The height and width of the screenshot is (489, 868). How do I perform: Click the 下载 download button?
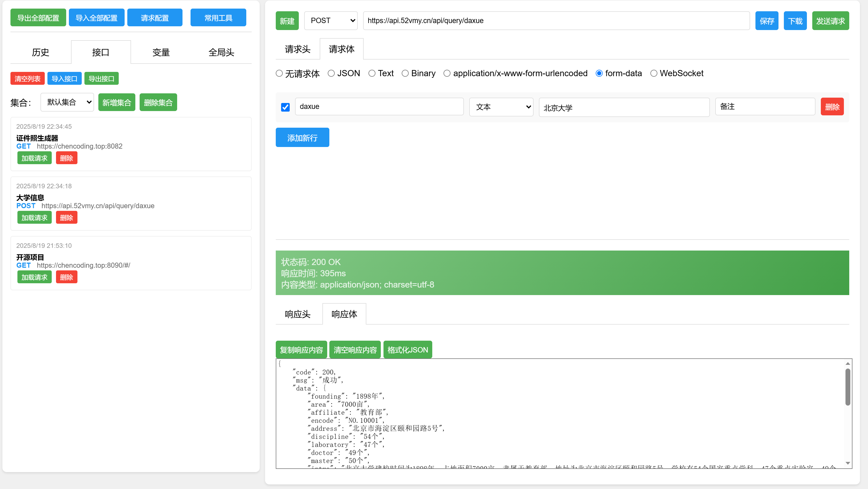(795, 21)
